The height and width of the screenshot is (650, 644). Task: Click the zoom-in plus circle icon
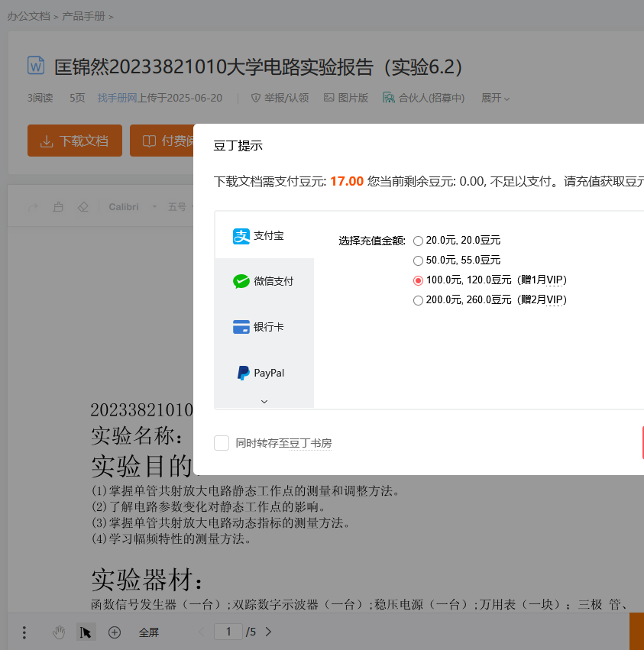coord(115,632)
